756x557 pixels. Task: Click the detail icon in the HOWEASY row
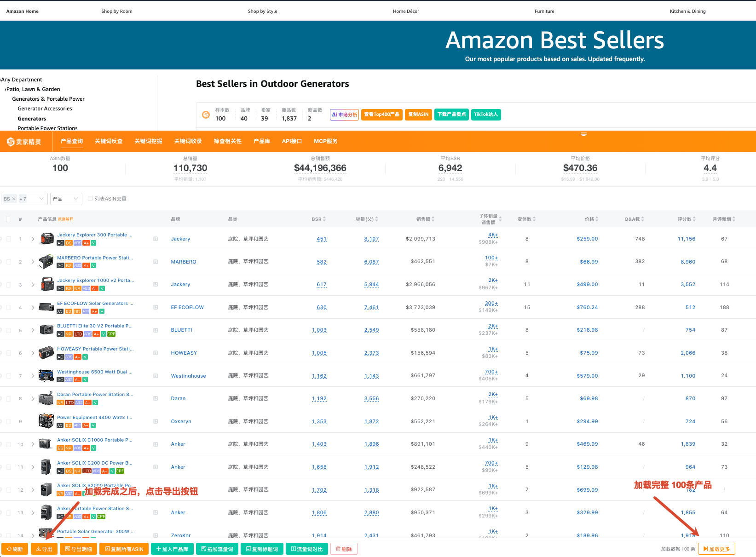tap(156, 353)
